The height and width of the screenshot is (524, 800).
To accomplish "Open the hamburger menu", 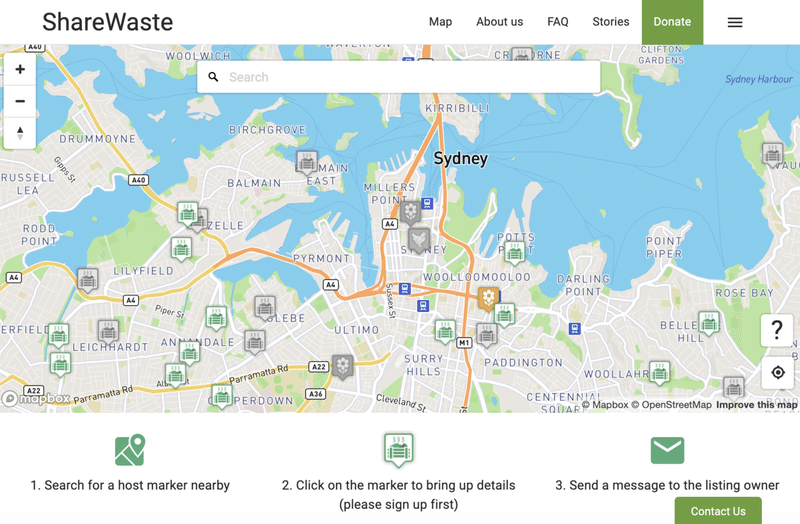I will pos(735,22).
